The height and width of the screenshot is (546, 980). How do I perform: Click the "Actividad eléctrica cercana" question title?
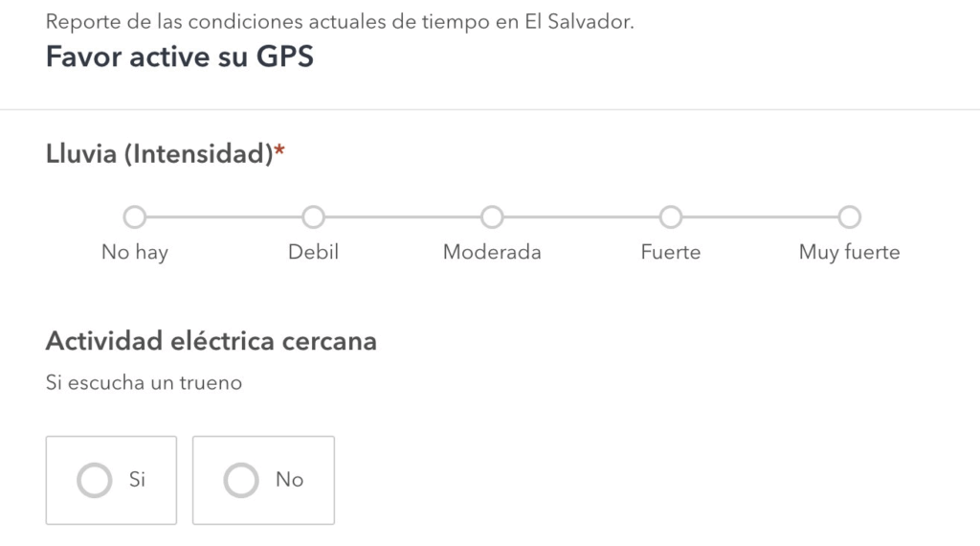pos(212,341)
